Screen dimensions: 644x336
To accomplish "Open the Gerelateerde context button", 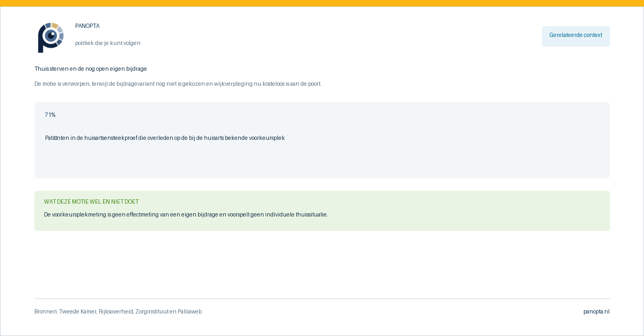I will [x=576, y=36].
